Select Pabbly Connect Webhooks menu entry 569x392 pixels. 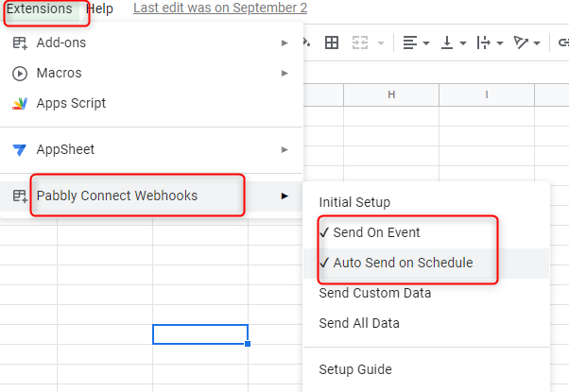coord(117,196)
